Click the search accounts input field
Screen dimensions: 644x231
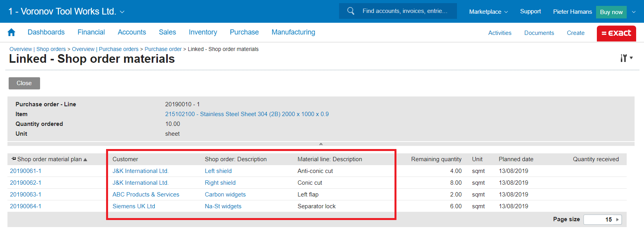405,11
